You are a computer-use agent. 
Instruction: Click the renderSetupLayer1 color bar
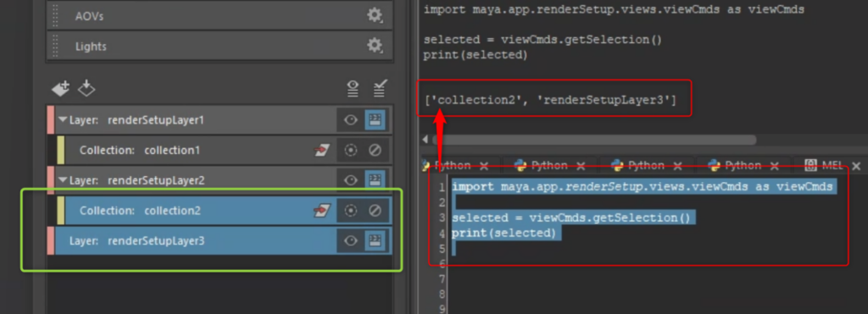[x=51, y=120]
